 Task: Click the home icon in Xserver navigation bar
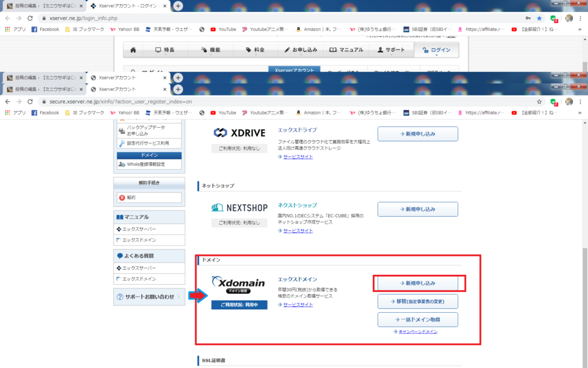click(133, 50)
